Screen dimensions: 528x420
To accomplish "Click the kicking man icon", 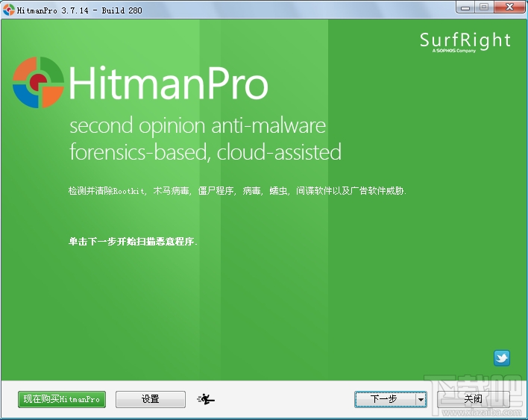I will tap(206, 399).
